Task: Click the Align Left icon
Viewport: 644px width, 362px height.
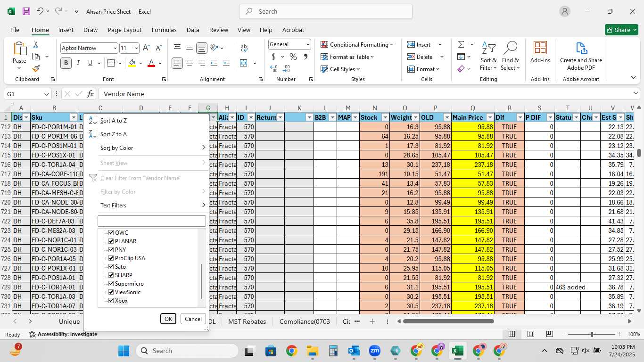Action: tap(177, 63)
